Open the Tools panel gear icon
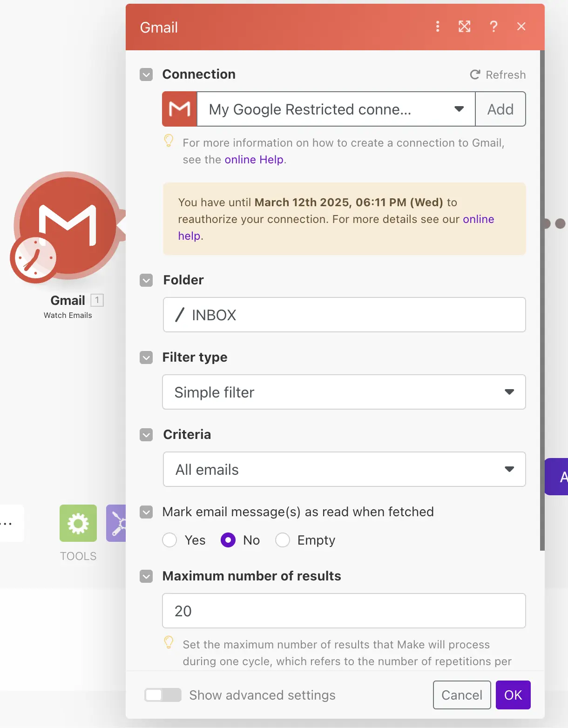Viewport: 568px width, 728px height. coord(78,523)
